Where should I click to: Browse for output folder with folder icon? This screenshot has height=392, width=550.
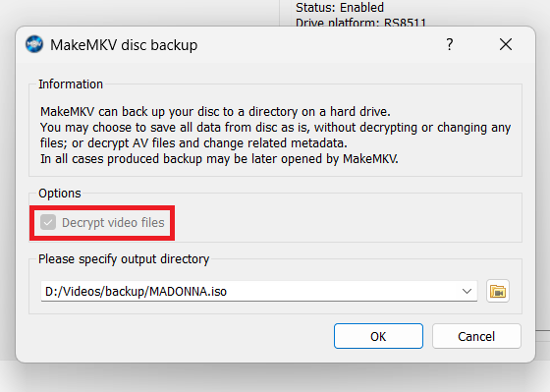point(497,291)
